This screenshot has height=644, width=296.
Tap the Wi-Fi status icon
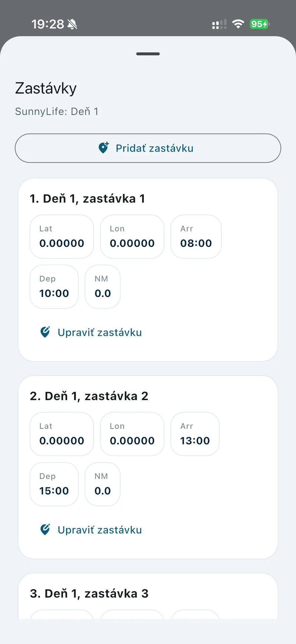coord(238,24)
